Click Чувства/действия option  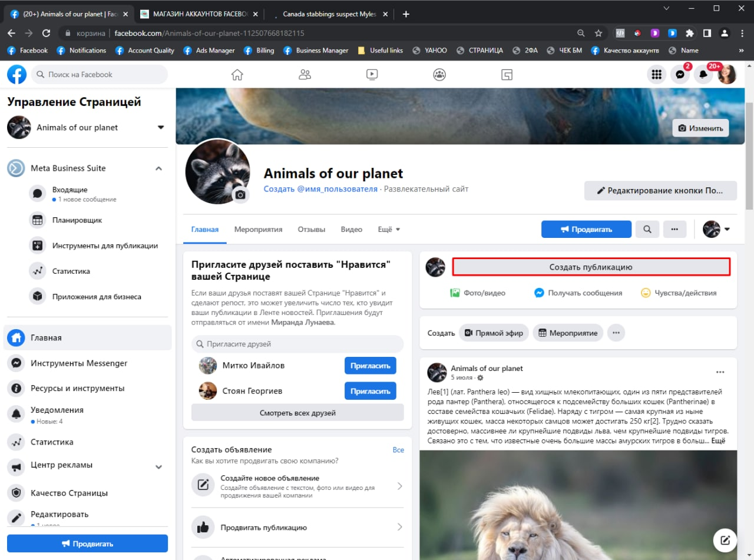(679, 293)
